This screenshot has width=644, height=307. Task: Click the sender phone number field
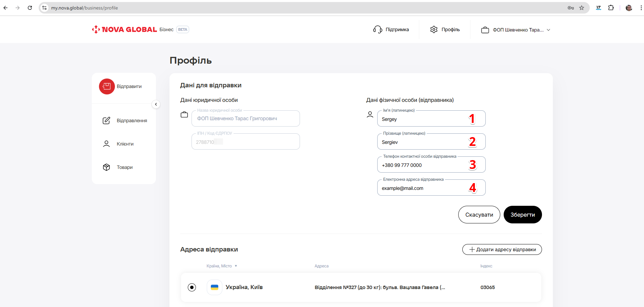point(424,165)
